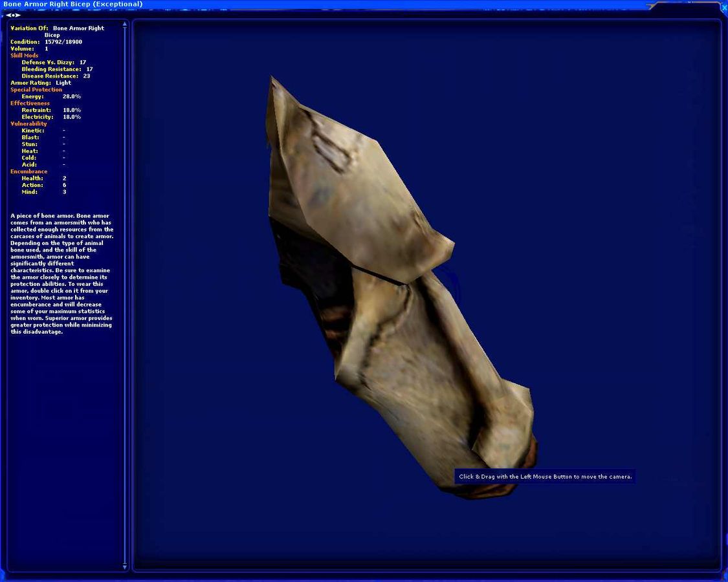
Task: Click the Condition value 15792/18900
Action: (x=63, y=42)
